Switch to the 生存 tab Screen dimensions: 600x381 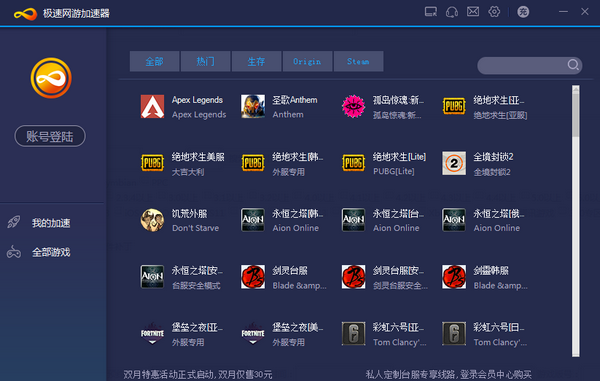(x=256, y=61)
